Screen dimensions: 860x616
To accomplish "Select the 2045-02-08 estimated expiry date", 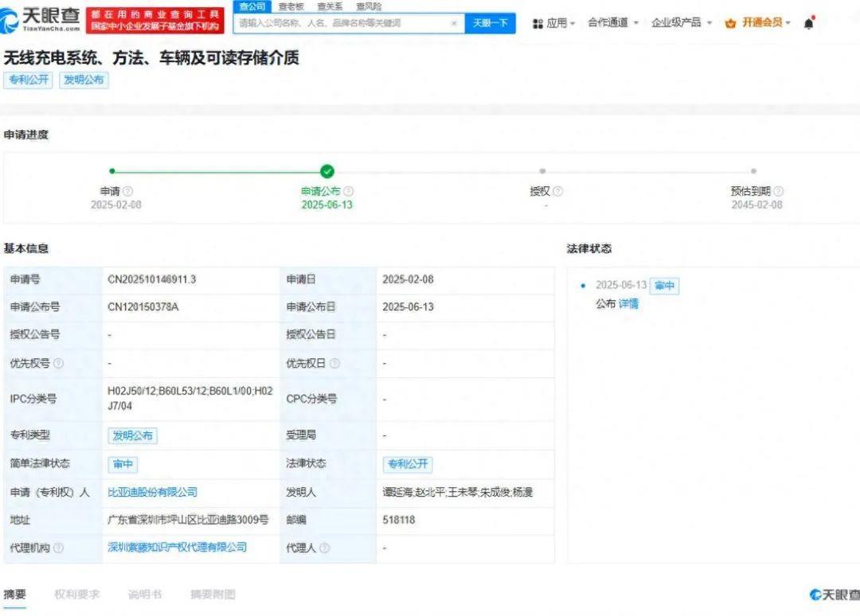I will tap(757, 205).
